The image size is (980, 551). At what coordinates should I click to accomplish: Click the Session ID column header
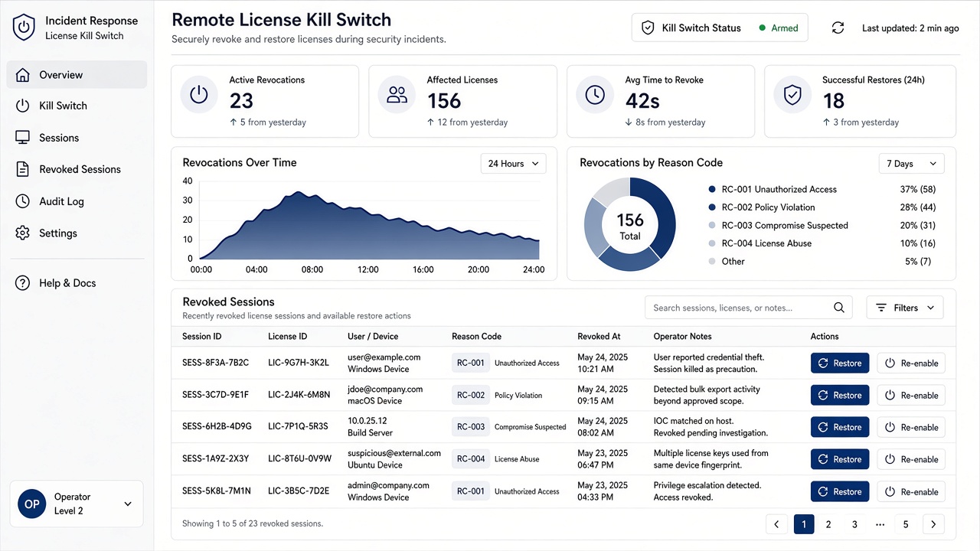pyautogui.click(x=202, y=337)
